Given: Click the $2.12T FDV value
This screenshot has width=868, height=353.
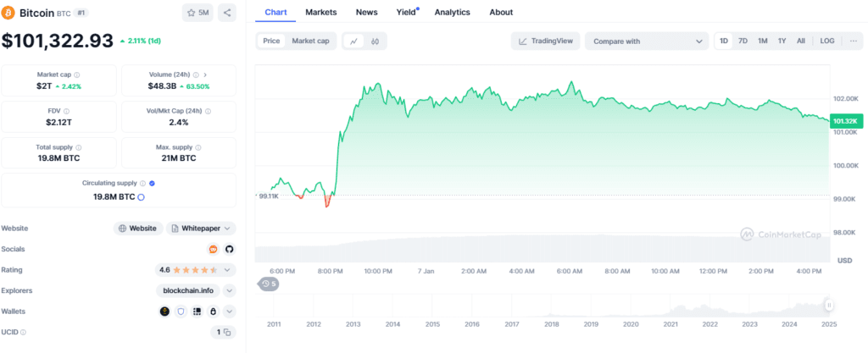Looking at the screenshot, I should pyautogui.click(x=58, y=122).
